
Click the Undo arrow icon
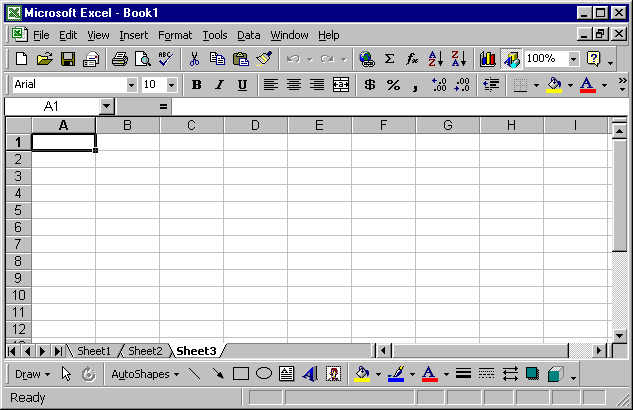pyautogui.click(x=293, y=59)
